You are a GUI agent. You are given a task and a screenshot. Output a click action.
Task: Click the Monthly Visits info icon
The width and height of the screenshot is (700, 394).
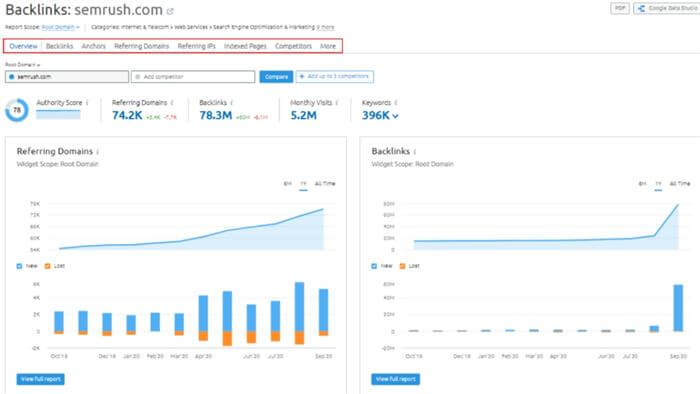click(x=337, y=103)
